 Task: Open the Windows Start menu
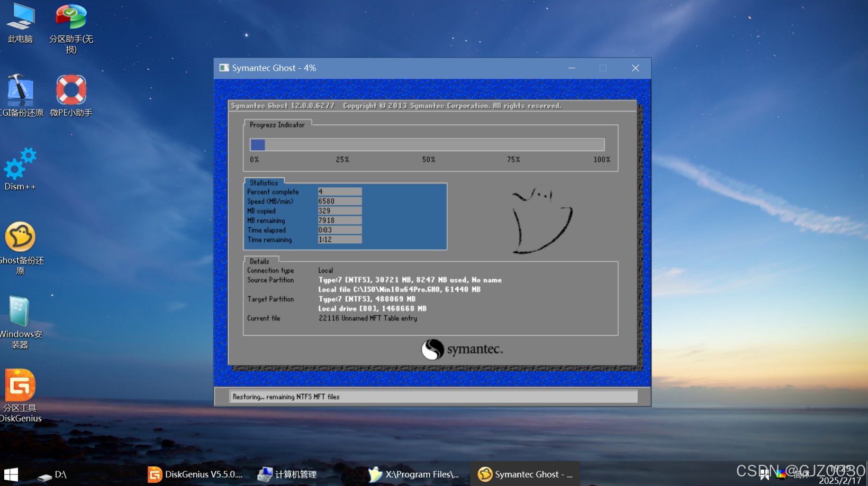pos(11,474)
